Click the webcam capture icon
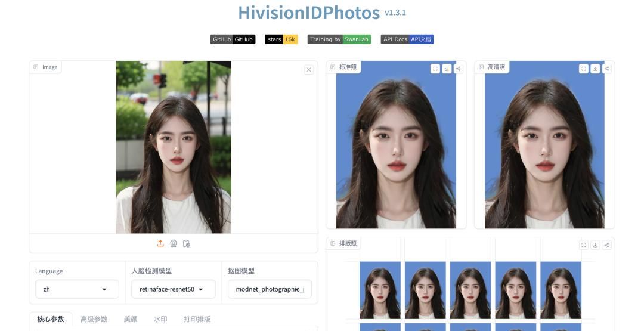The image size is (644, 331). tap(174, 243)
